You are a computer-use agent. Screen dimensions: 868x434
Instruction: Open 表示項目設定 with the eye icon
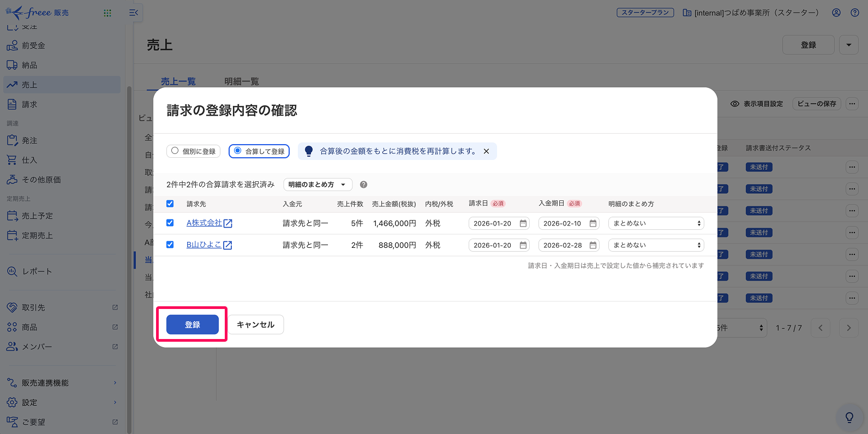click(757, 104)
